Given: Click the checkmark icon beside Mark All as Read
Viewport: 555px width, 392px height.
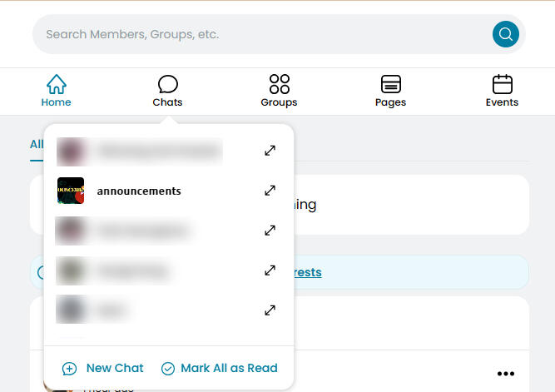Looking at the screenshot, I should tap(168, 369).
